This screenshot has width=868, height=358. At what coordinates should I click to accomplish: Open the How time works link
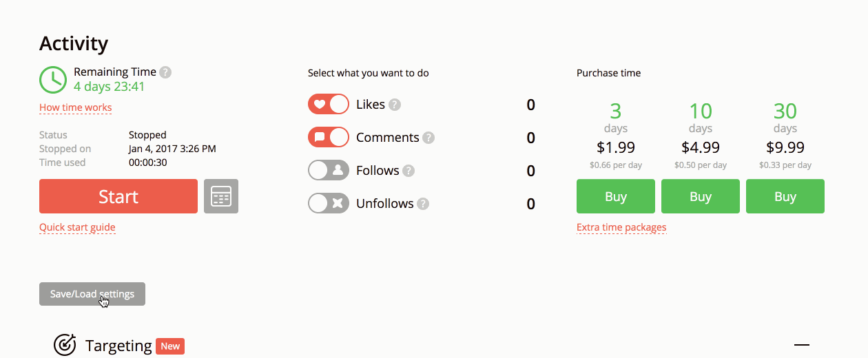pyautogui.click(x=76, y=107)
